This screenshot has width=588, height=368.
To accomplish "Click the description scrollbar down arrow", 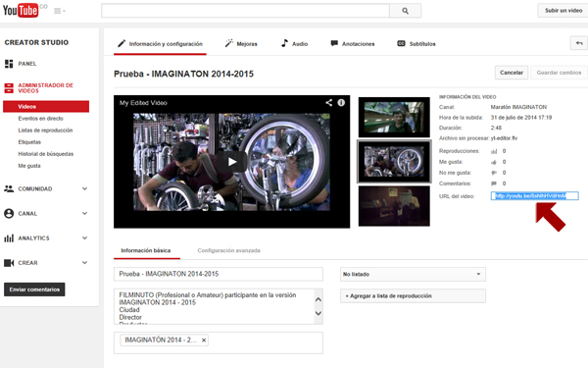I will click(318, 313).
